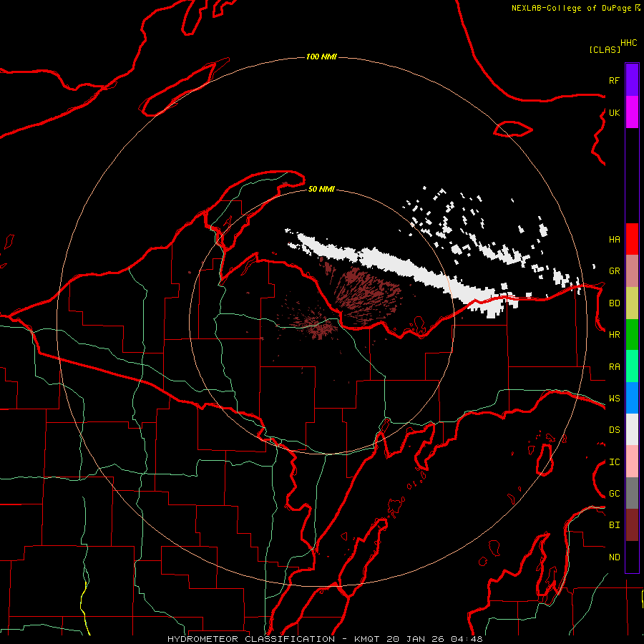This screenshot has height=644, width=644.
Task: Click the KMQT radar site identifier
Action: pyautogui.click(x=367, y=639)
